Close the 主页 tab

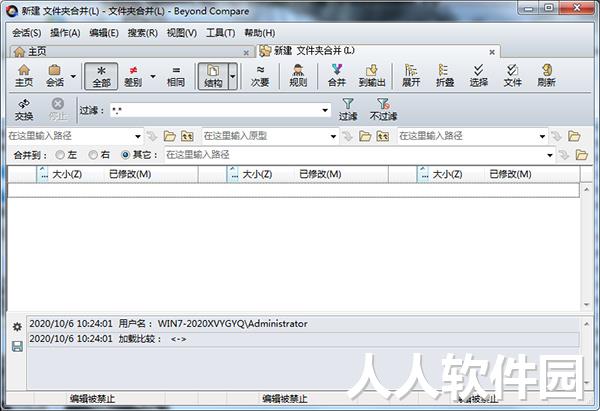point(246,52)
